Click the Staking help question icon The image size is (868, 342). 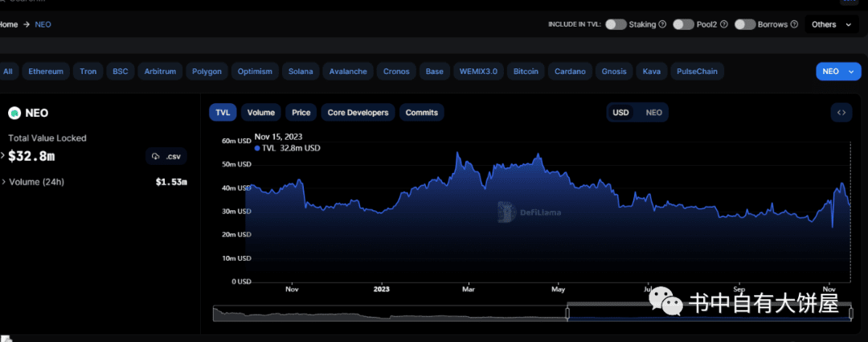click(662, 24)
